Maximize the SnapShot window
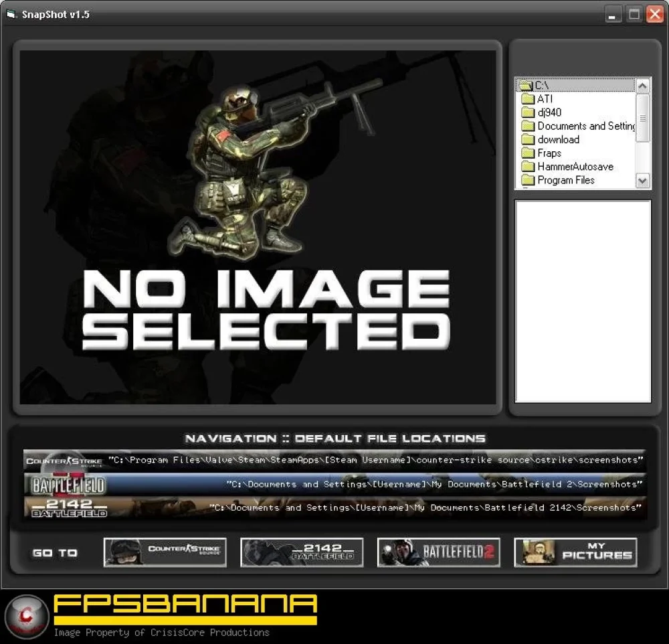This screenshot has height=644, width=669. pos(634,15)
